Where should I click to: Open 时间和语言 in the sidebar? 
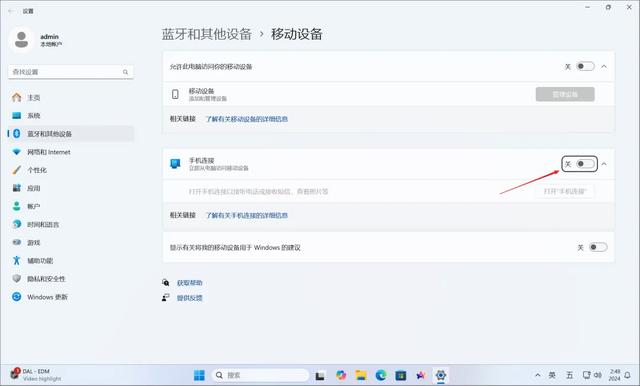click(x=71, y=224)
